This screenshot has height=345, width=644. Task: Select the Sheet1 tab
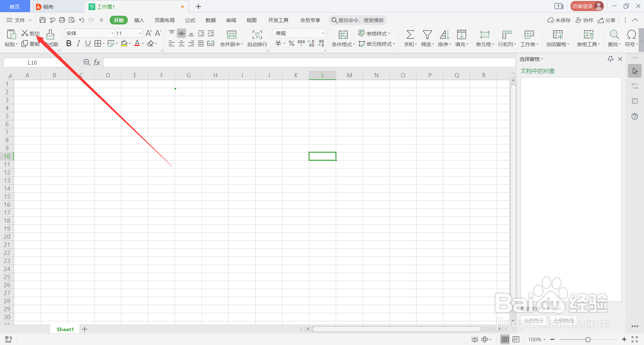coord(65,329)
